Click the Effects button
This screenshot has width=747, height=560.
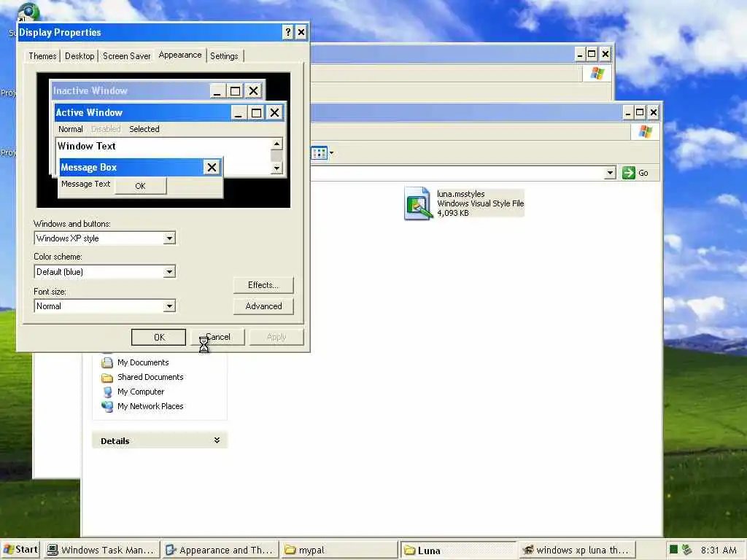[x=263, y=285]
